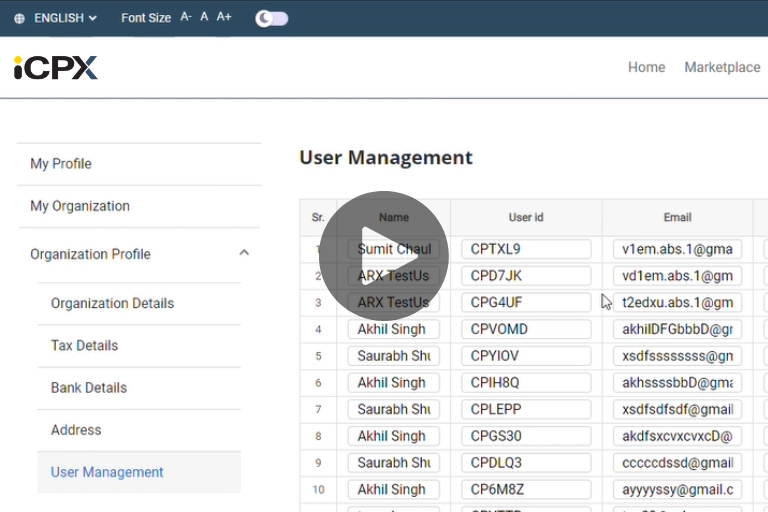Image resolution: width=768 pixels, height=512 pixels.
Task: Select Tax Details sidebar item
Action: (84, 345)
